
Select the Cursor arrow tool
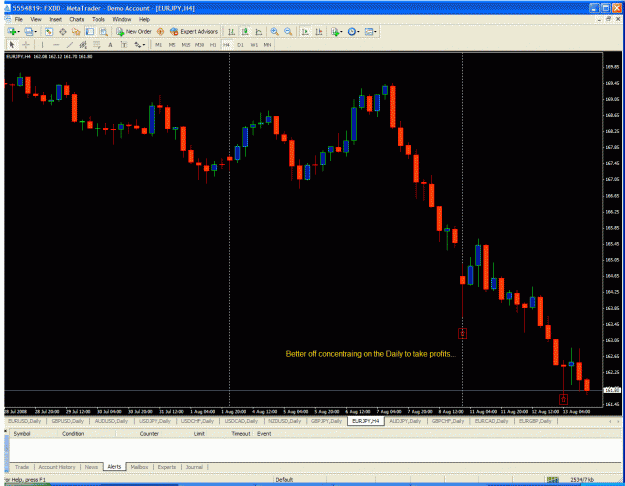[12, 45]
